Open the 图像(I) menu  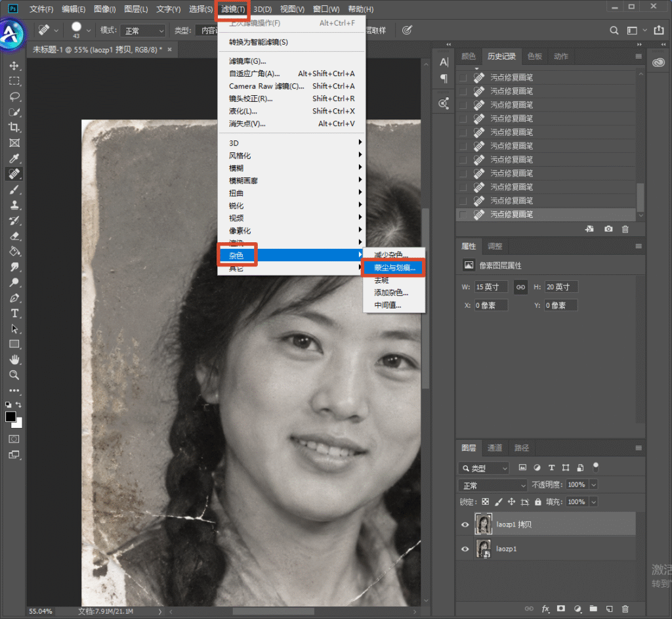point(104,9)
